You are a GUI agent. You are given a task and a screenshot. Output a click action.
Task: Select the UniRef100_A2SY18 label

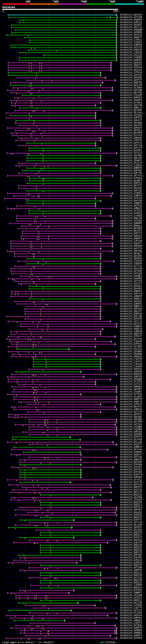[x=131, y=35]
